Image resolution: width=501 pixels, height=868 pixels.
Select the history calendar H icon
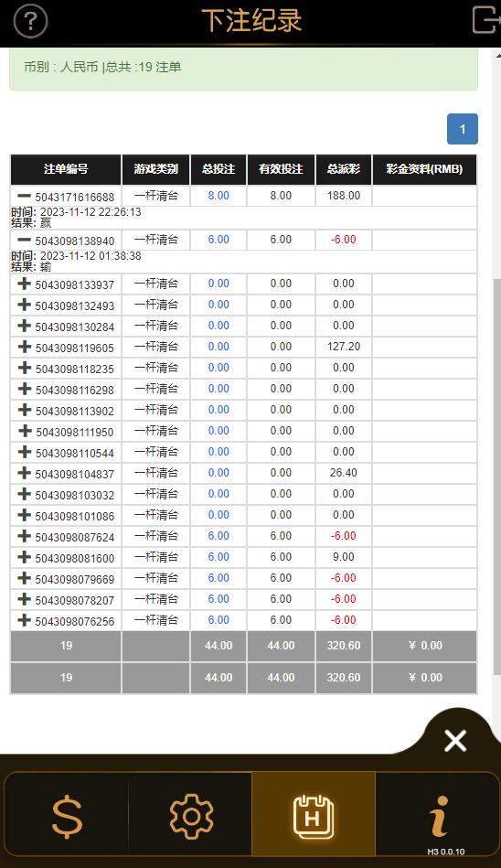pos(314,817)
